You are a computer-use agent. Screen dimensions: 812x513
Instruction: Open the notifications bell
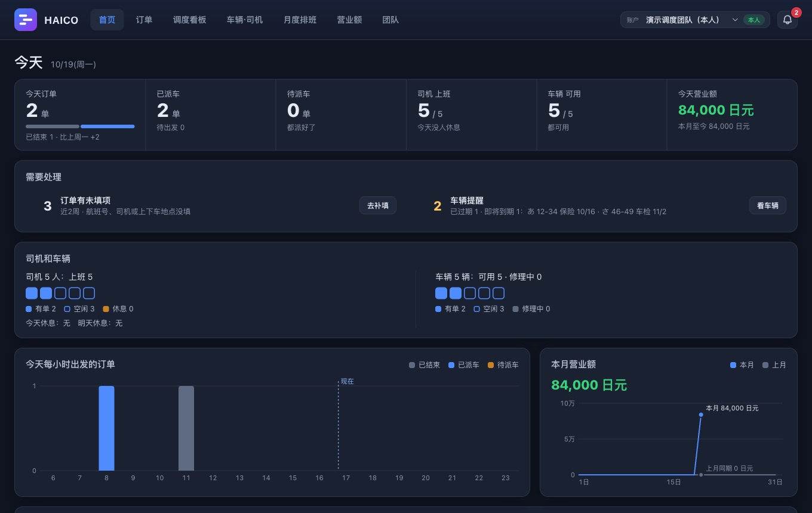[788, 20]
